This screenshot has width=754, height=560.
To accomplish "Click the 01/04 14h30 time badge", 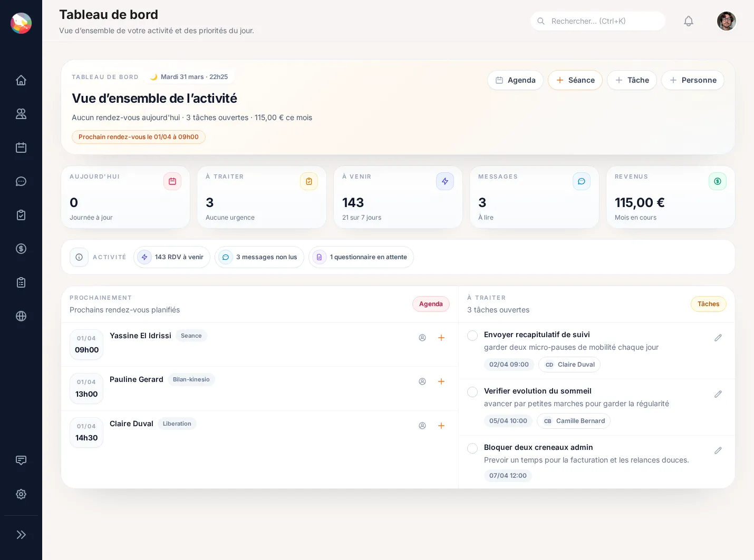I will pos(86,433).
